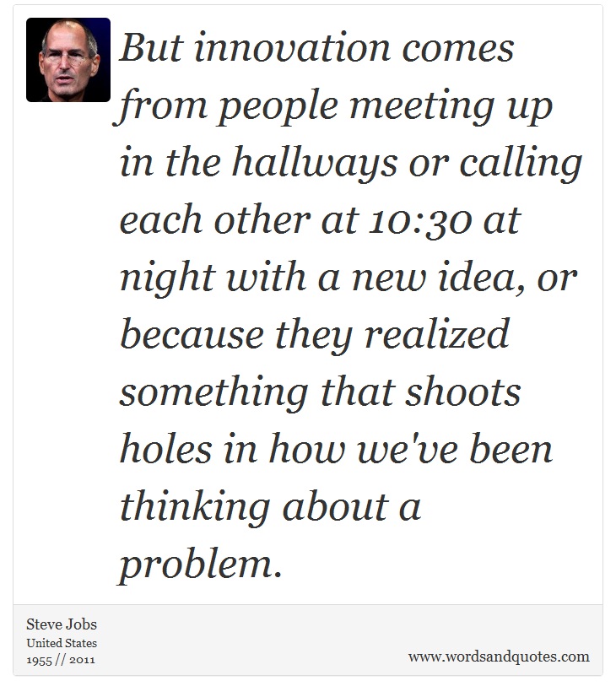
Task: Select "10:30" in the quote text
Action: point(420,220)
